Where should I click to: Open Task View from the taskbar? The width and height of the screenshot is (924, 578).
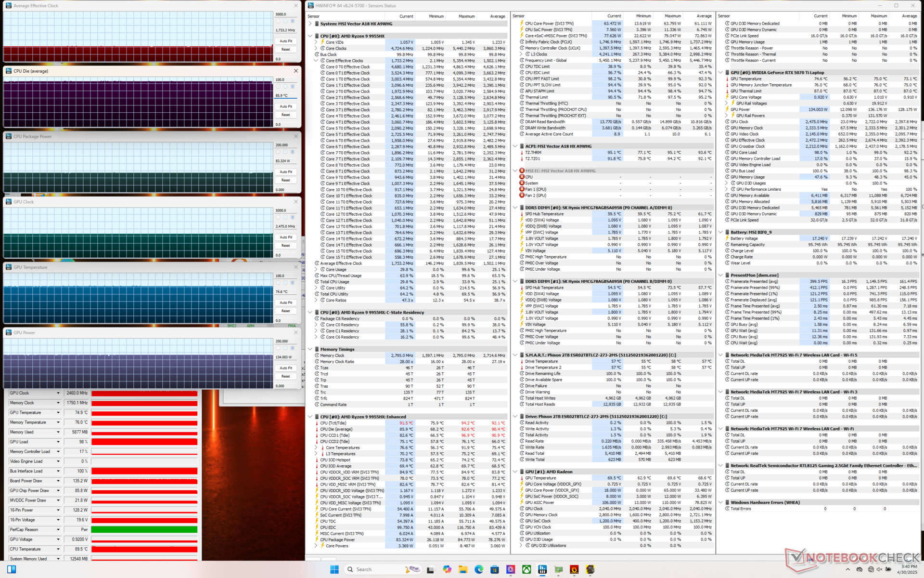pos(431,569)
